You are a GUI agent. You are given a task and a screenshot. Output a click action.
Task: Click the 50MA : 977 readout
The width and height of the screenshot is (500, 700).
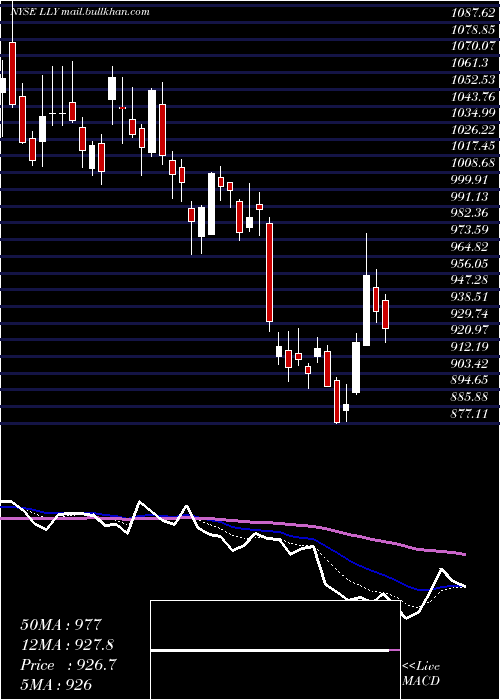pyautogui.click(x=62, y=625)
